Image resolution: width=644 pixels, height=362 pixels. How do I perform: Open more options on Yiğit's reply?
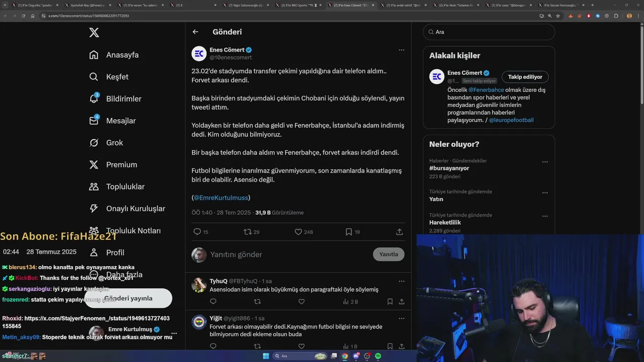click(x=401, y=318)
